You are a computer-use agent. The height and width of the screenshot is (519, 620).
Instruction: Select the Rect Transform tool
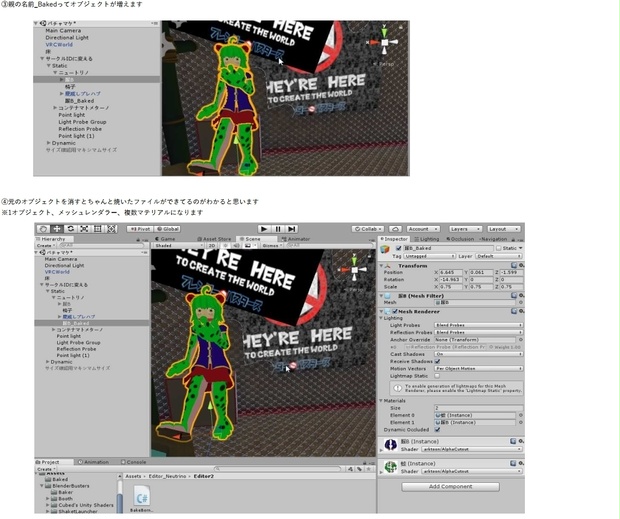tap(98, 229)
